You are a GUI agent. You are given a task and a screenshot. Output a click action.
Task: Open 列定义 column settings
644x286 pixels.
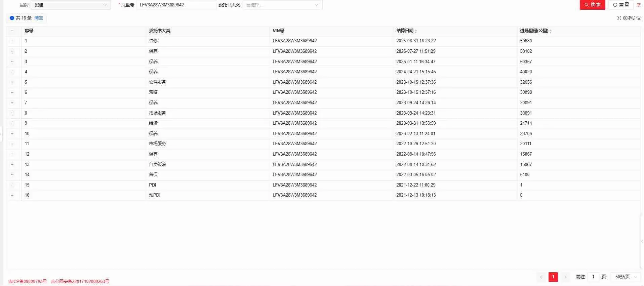[x=632, y=18]
